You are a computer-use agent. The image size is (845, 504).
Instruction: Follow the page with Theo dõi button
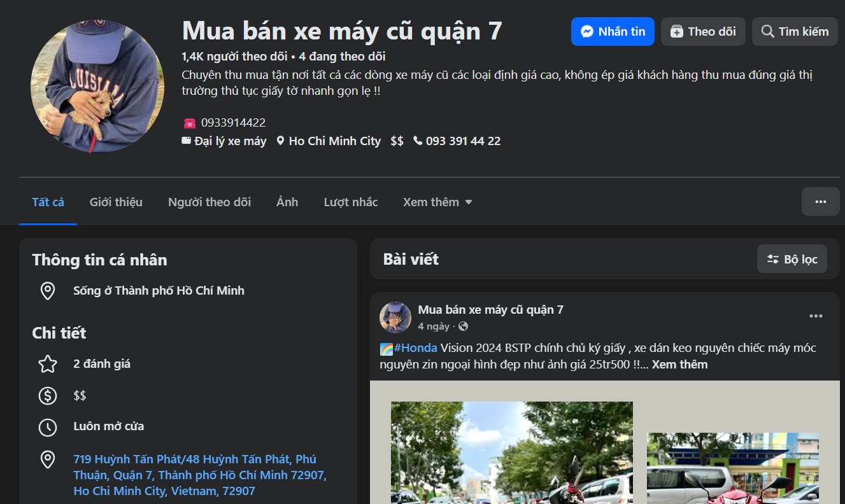[x=703, y=31]
